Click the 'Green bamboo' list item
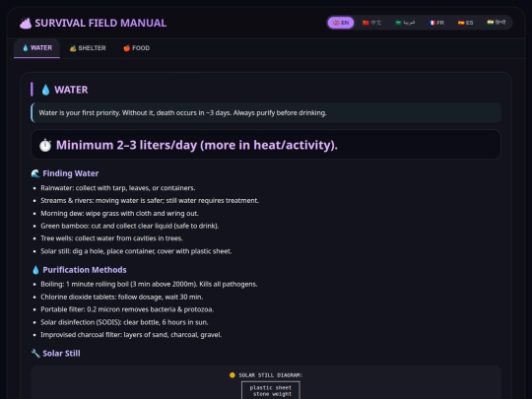Screen dimensions: 532x399 tap(130, 226)
